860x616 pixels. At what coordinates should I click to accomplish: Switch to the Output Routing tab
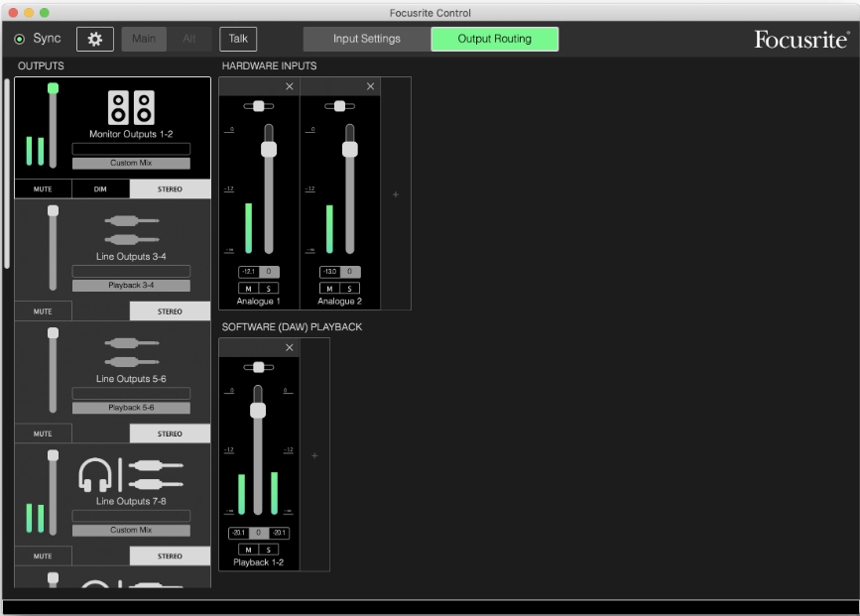pyautogui.click(x=495, y=39)
